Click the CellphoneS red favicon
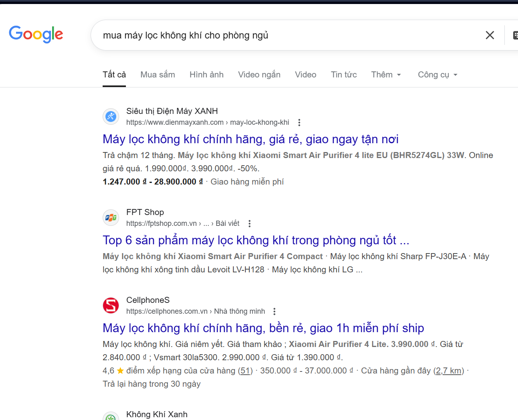 (x=111, y=306)
